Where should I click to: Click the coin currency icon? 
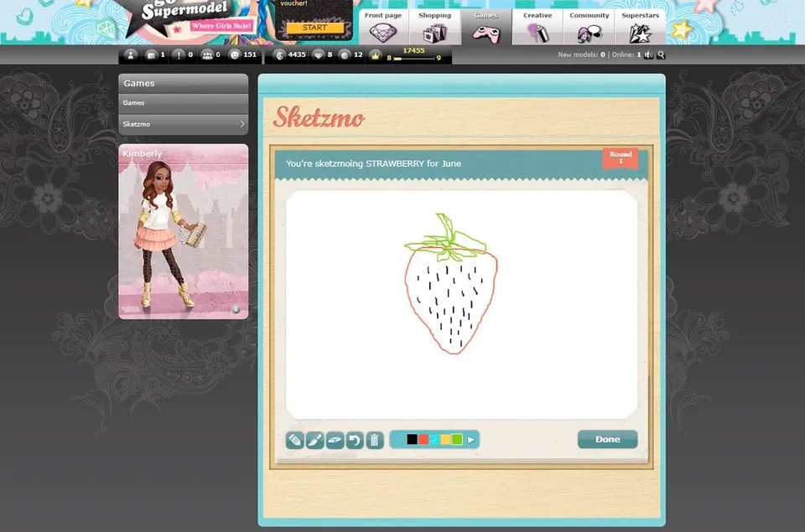279,55
